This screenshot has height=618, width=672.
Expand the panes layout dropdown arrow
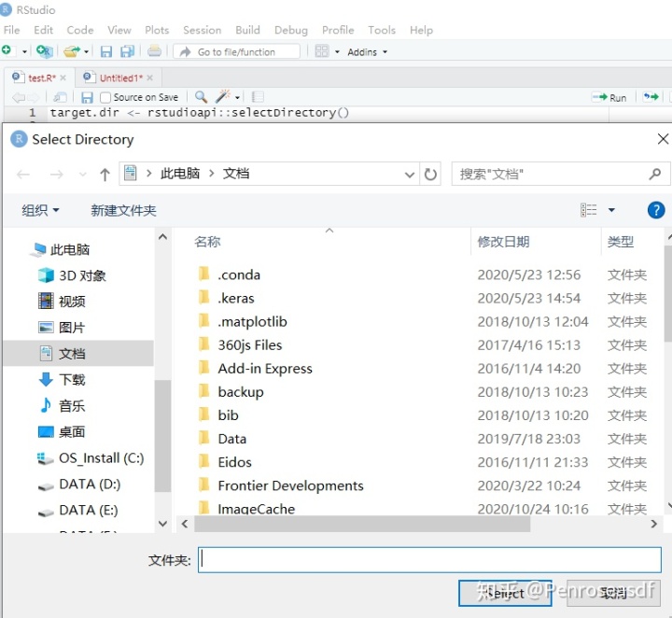(x=337, y=52)
